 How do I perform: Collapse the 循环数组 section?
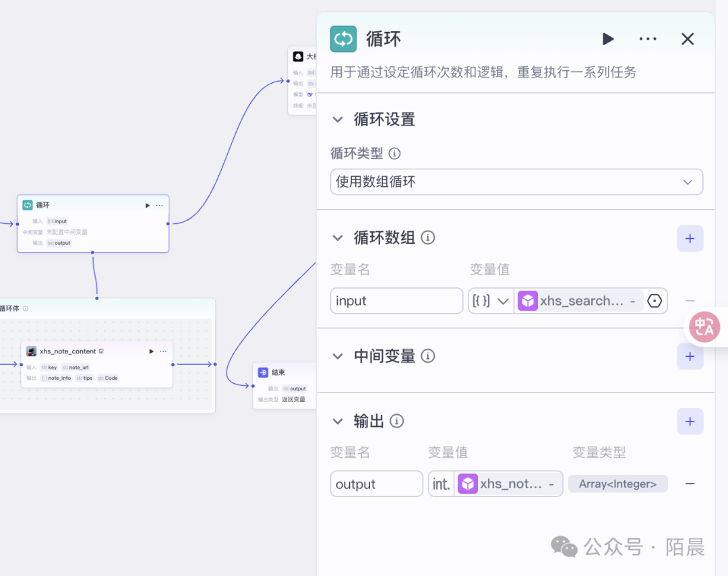(338, 238)
